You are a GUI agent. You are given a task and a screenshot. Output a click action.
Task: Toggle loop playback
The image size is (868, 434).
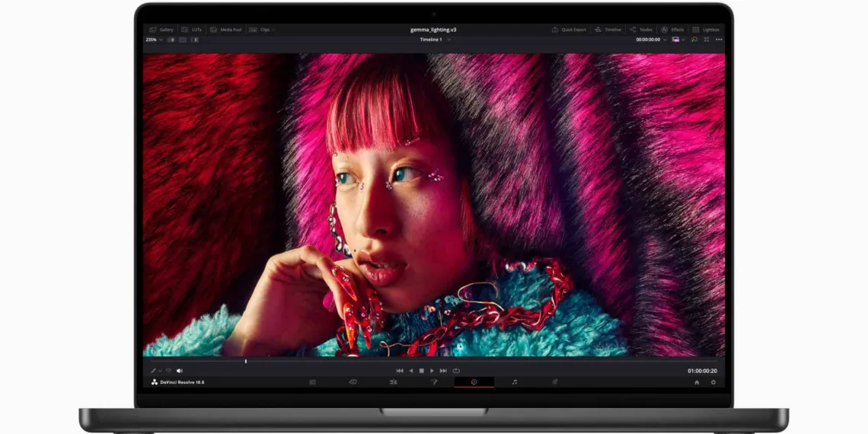pos(456,371)
